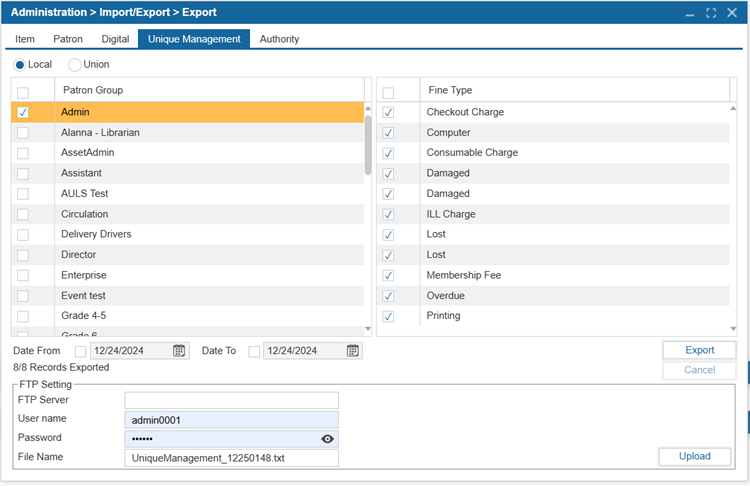
Task: Enable the Date From checkbox
Action: (80, 352)
